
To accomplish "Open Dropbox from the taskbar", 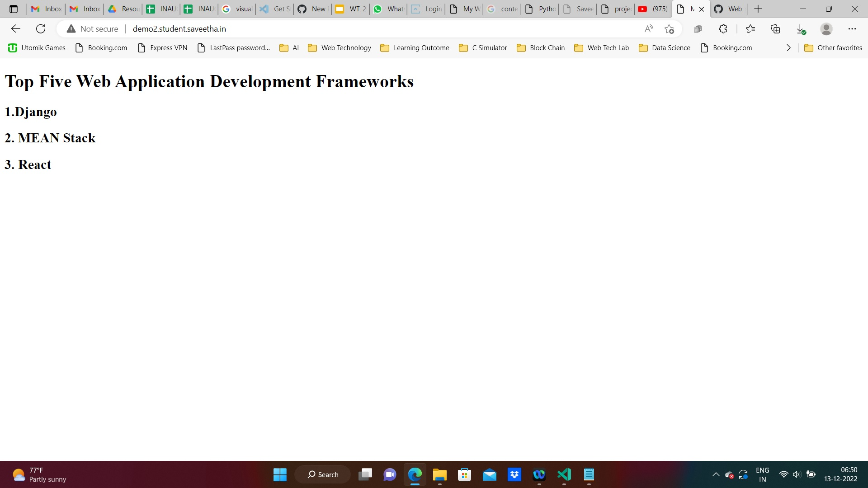I will (515, 474).
